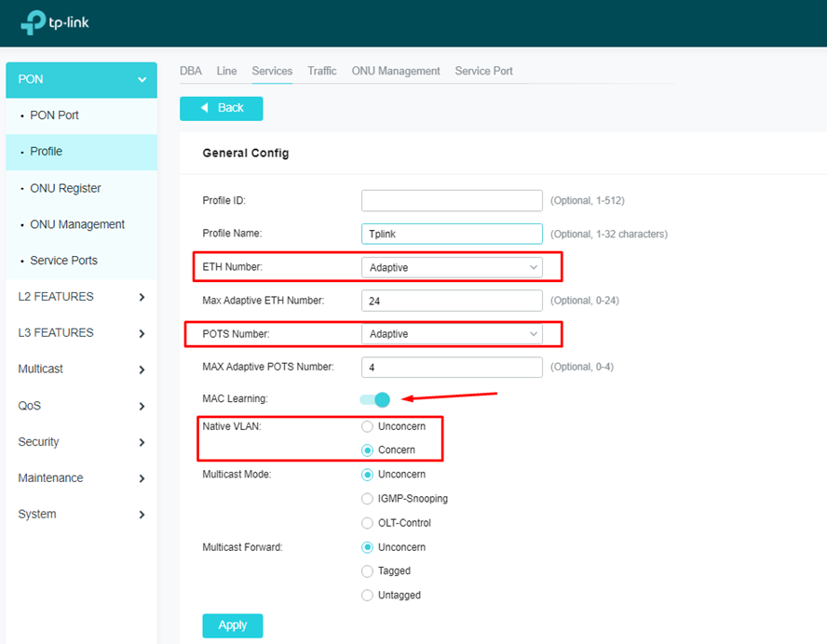Collapse the PON menu section
Screen dimensions: 827x644
142,80
